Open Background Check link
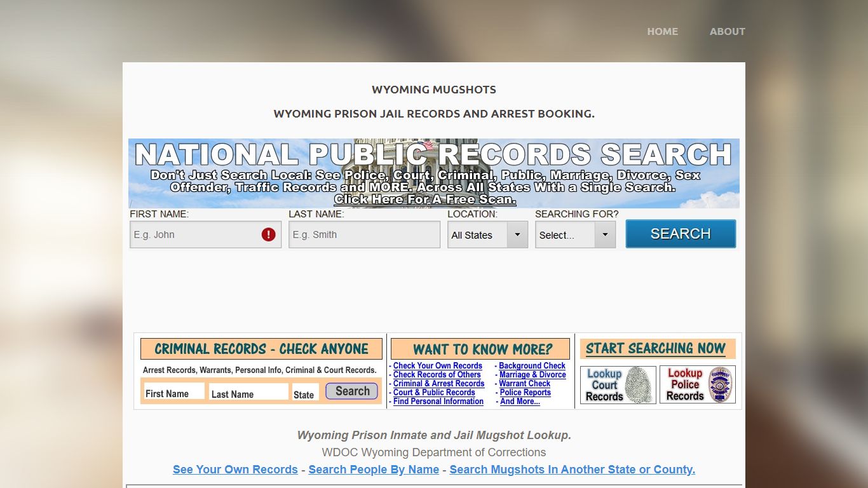The image size is (868, 488). (532, 366)
